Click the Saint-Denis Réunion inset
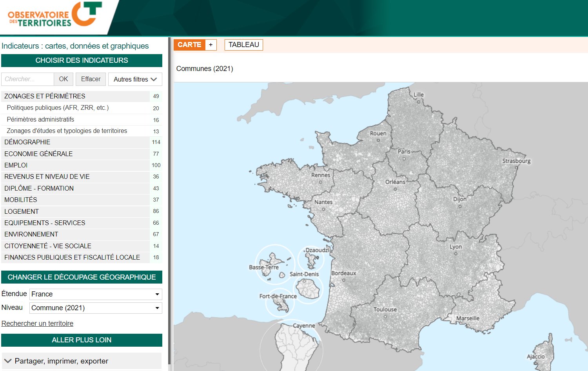Viewport: 588px width, 371px height. click(x=308, y=289)
